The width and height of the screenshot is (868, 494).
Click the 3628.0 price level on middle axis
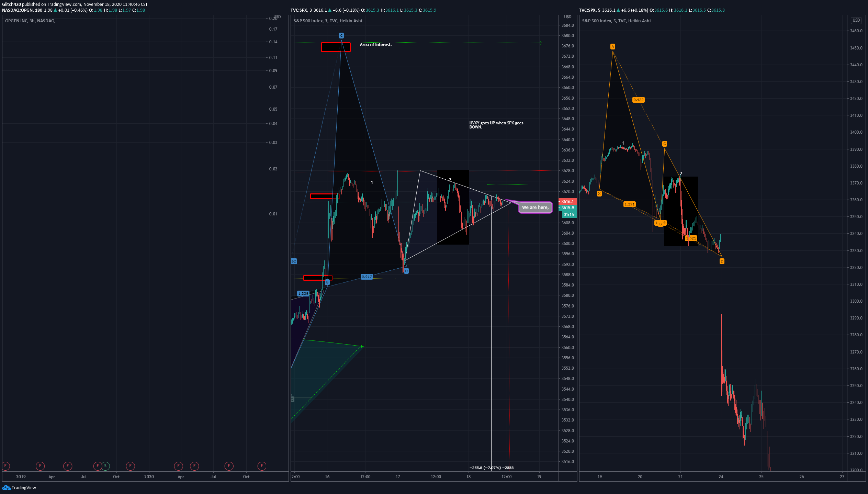coord(567,171)
